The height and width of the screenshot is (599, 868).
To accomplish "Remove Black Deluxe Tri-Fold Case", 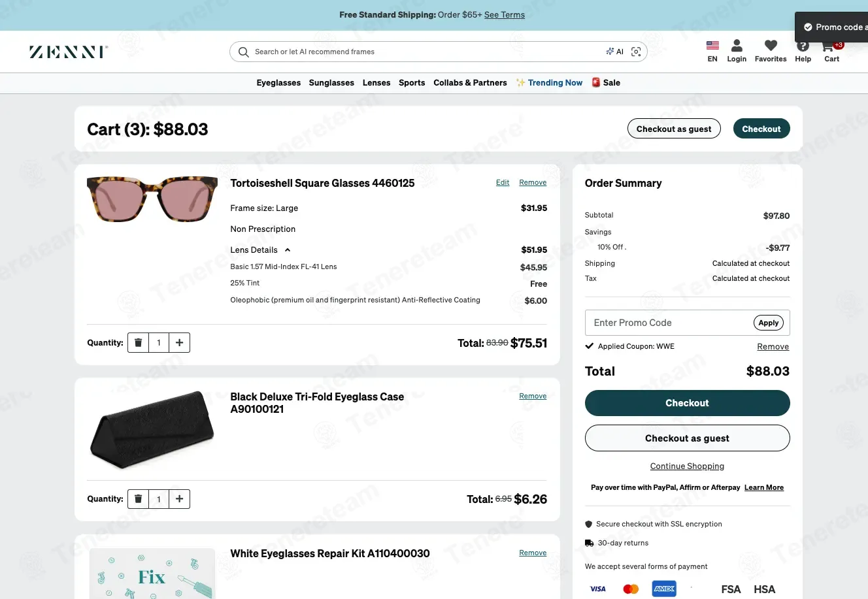I will pyautogui.click(x=533, y=397).
